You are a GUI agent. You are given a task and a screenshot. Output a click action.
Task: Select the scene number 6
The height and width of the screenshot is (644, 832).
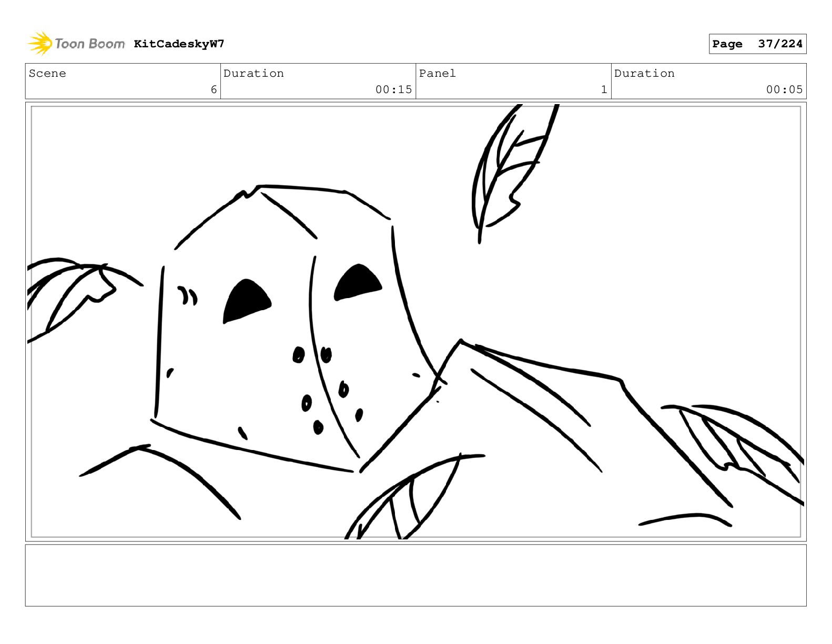click(x=214, y=89)
